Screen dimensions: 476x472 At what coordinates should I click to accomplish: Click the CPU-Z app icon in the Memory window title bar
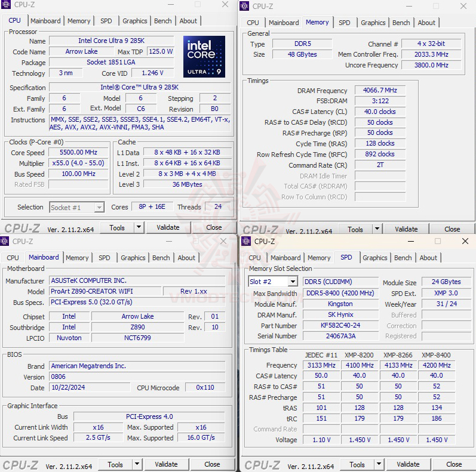coord(244,6)
